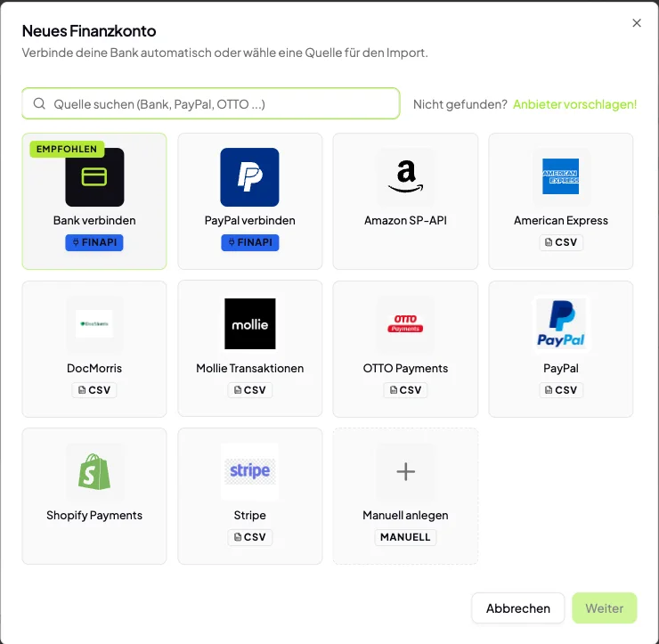This screenshot has width=659, height=644.
Task: Click the FINAPI badge under Bank verbinden
Action: coord(94,242)
